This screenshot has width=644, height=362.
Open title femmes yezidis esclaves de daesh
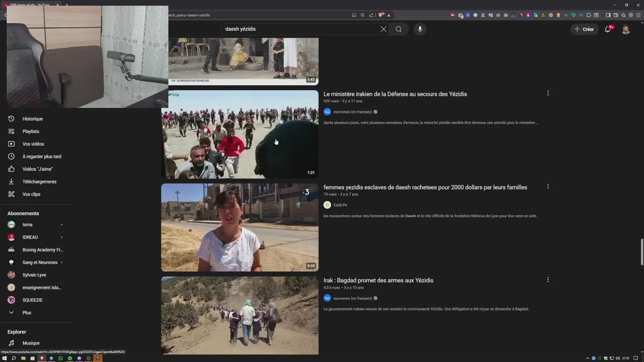point(425,187)
